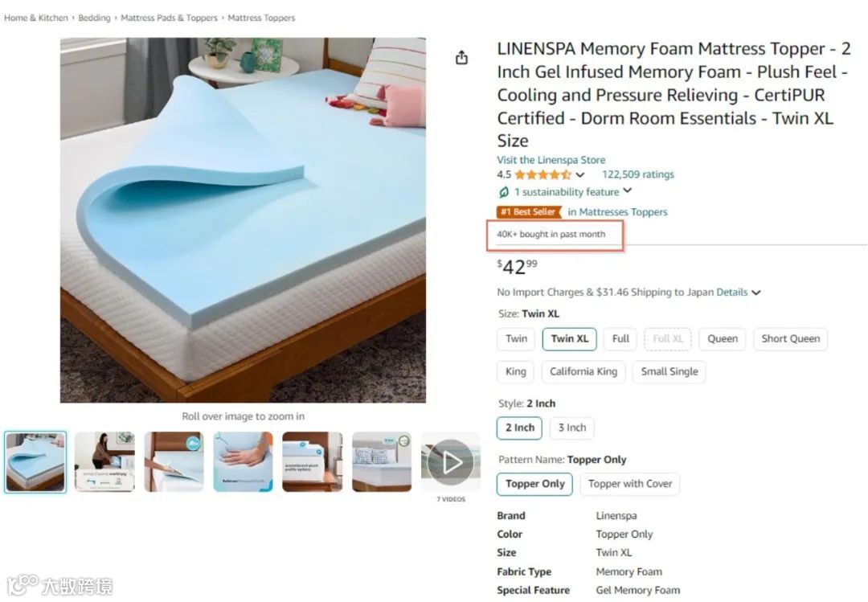Viewport: 868px width, 602px height.
Task: Choose the 3 Inch style option
Action: click(572, 428)
